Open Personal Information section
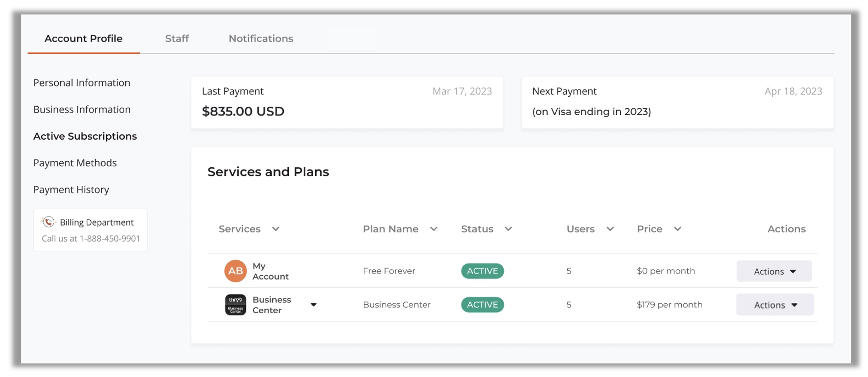Image resolution: width=868 pixels, height=377 pixels. (82, 83)
